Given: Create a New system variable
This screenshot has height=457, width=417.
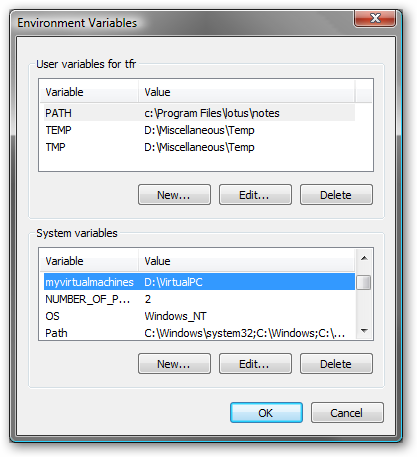Looking at the screenshot, I should coord(174,364).
